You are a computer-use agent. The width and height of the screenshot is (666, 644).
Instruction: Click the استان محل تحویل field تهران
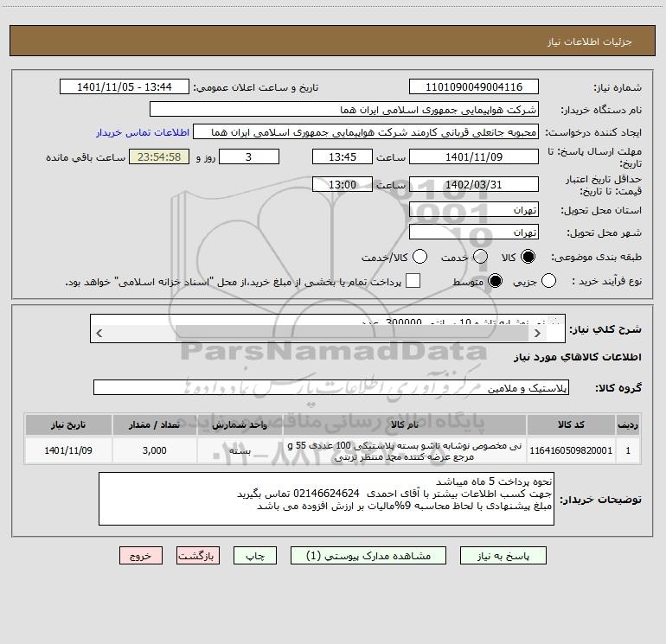click(474, 209)
